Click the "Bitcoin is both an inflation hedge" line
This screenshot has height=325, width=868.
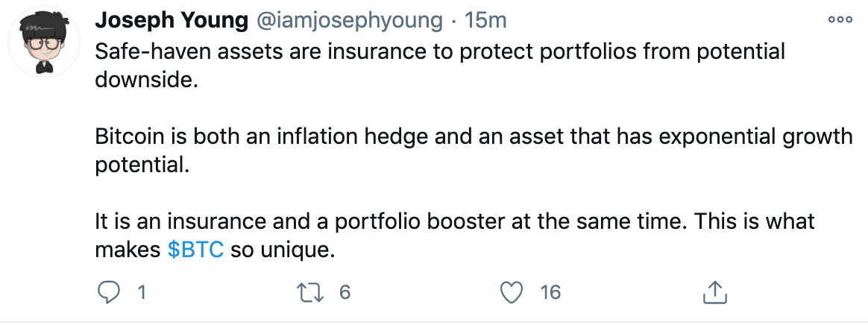tap(298, 137)
